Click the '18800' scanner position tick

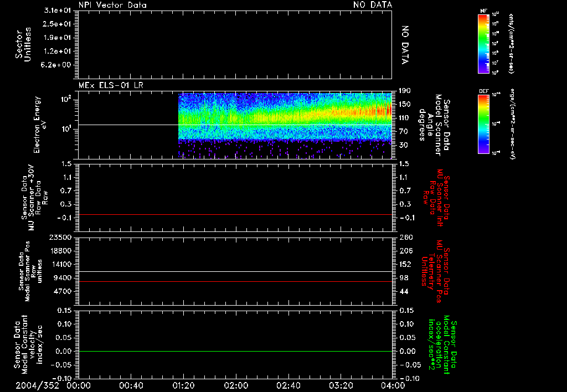coord(60,251)
